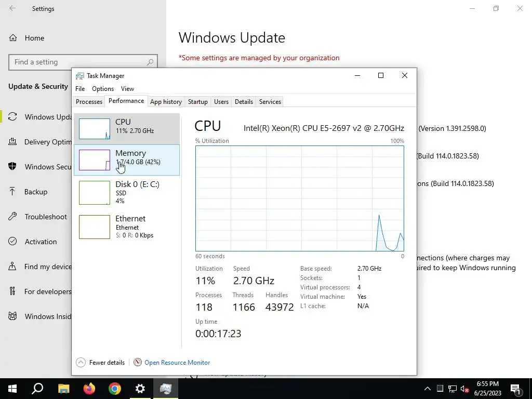Open Activation settings page

coord(41,242)
